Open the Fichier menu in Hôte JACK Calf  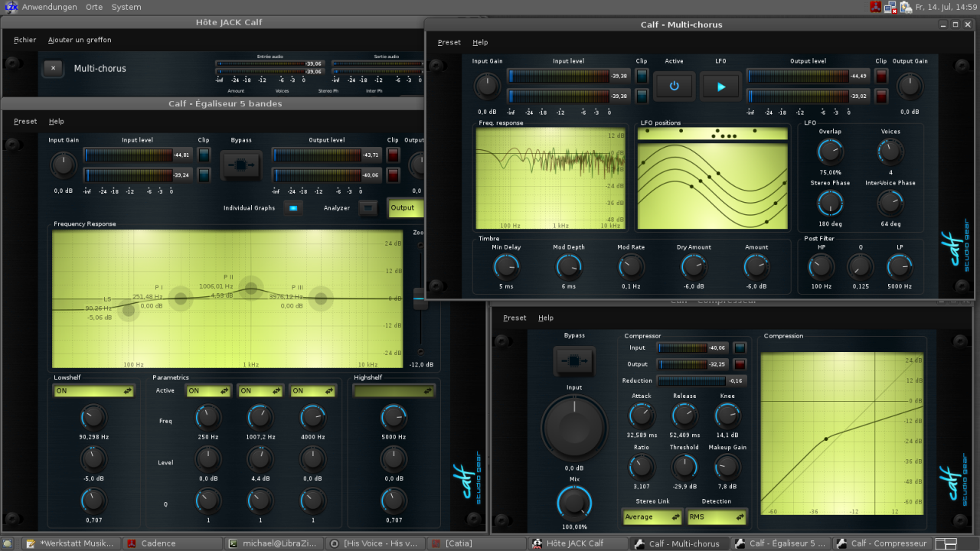tap(25, 40)
